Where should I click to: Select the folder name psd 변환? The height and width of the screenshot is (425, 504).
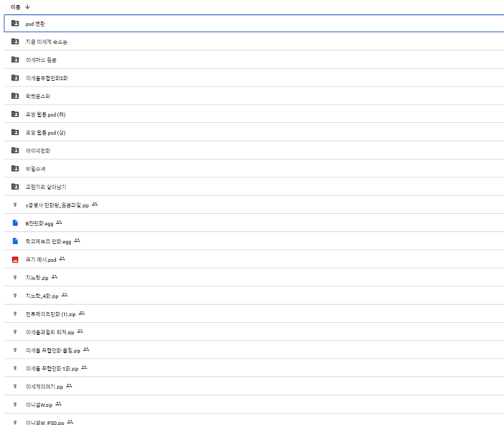[x=35, y=24]
